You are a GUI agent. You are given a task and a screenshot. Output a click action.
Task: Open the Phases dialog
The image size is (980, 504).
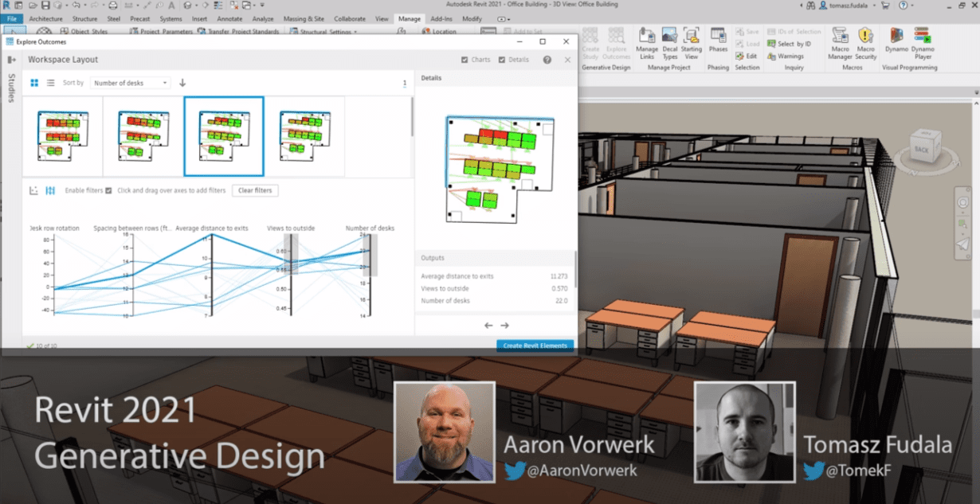(x=718, y=40)
